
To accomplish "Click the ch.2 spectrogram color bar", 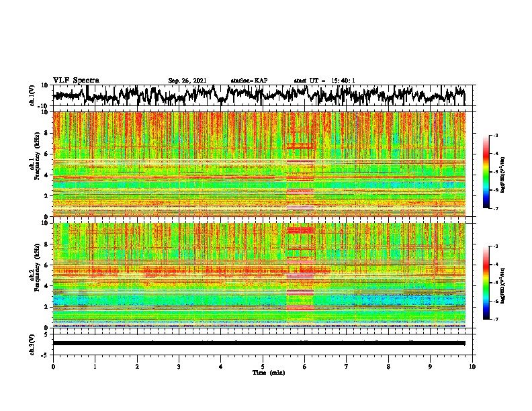I will (x=486, y=283).
